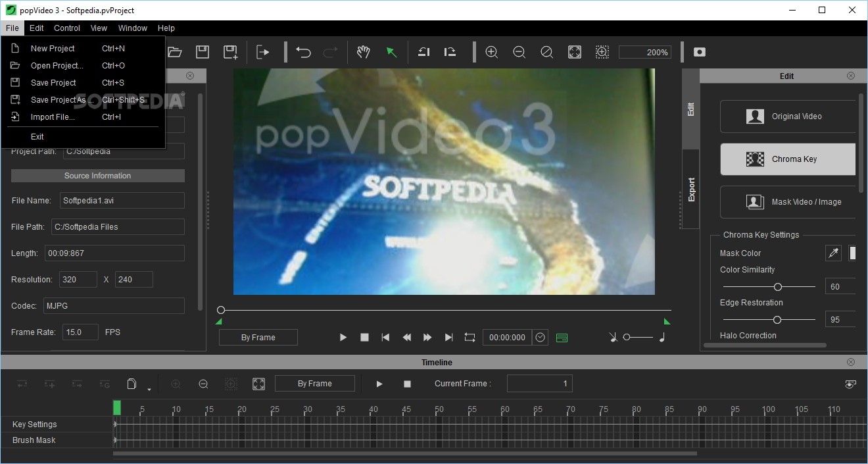
Task: Click the actual size slashed circle icon
Action: pos(546,52)
